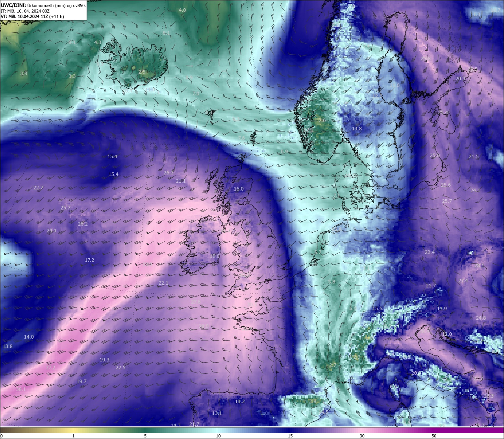Screen dimensions: 504x439
Task: Click the 26.2 value in the Atlantic
Action: tap(83, 224)
